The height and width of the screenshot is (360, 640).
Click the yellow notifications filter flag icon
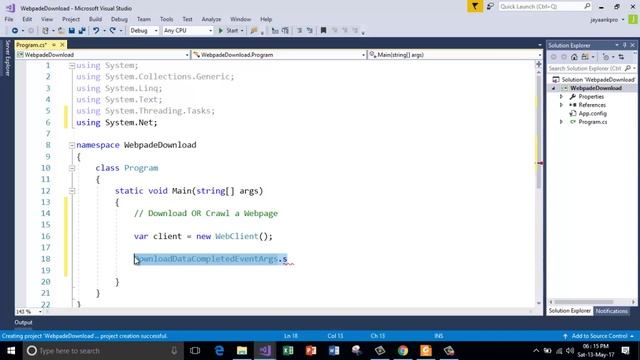point(475,7)
